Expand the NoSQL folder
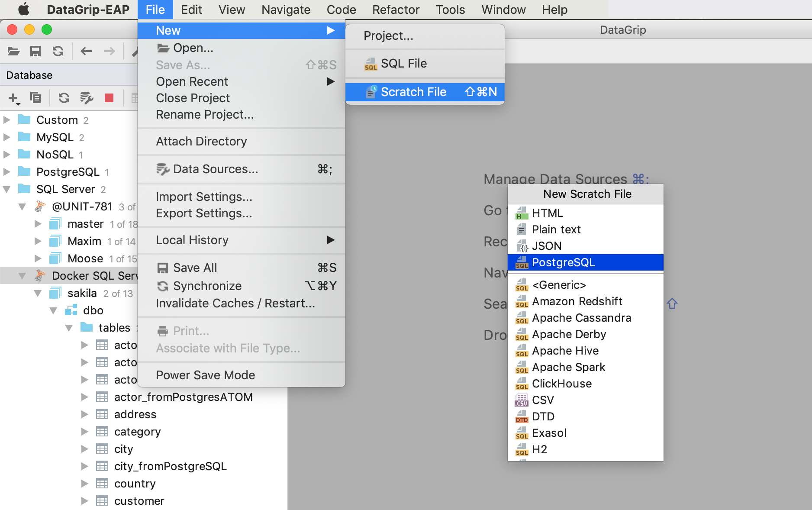The height and width of the screenshot is (510, 812). click(x=6, y=155)
